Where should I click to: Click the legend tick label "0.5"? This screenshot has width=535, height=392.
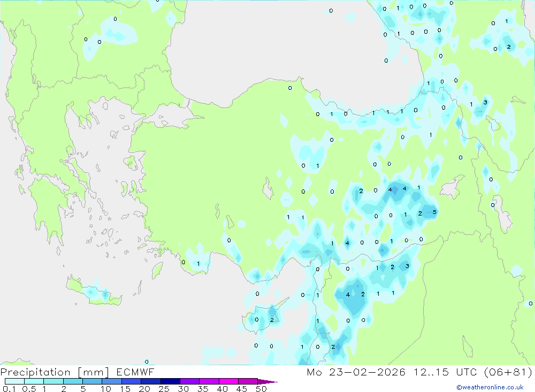tap(29, 389)
